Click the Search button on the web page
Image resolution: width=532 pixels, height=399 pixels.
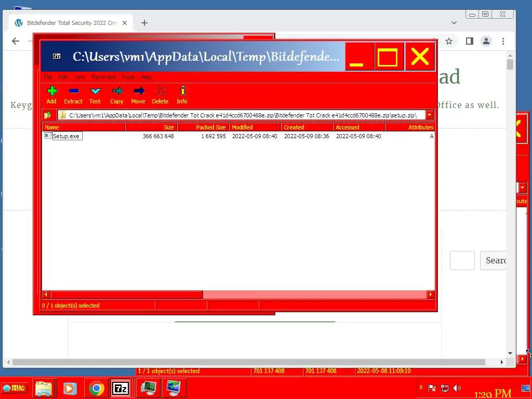pos(494,260)
